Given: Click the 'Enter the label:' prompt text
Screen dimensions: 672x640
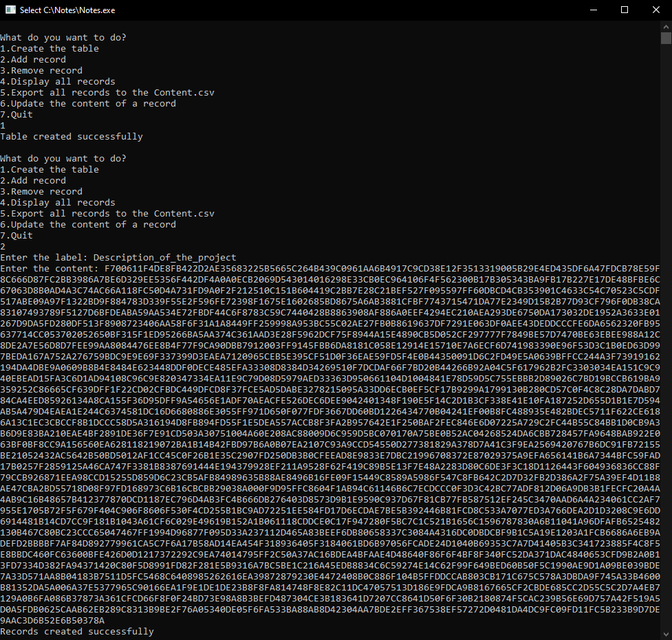Looking at the screenshot, I should [x=44, y=258].
